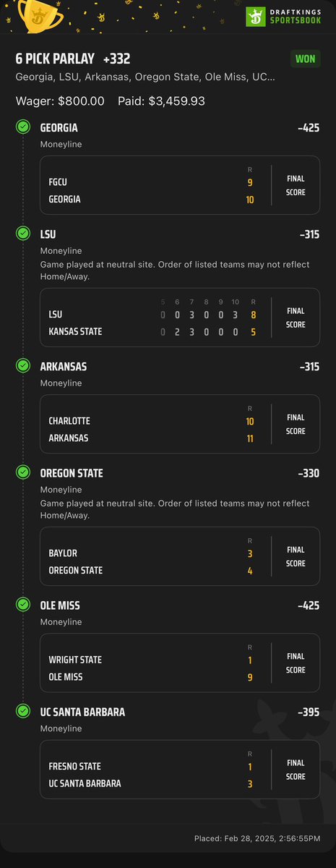Click the green checkmark beside UC Santa Barbara
336x868 pixels.
pyautogui.click(x=23, y=712)
